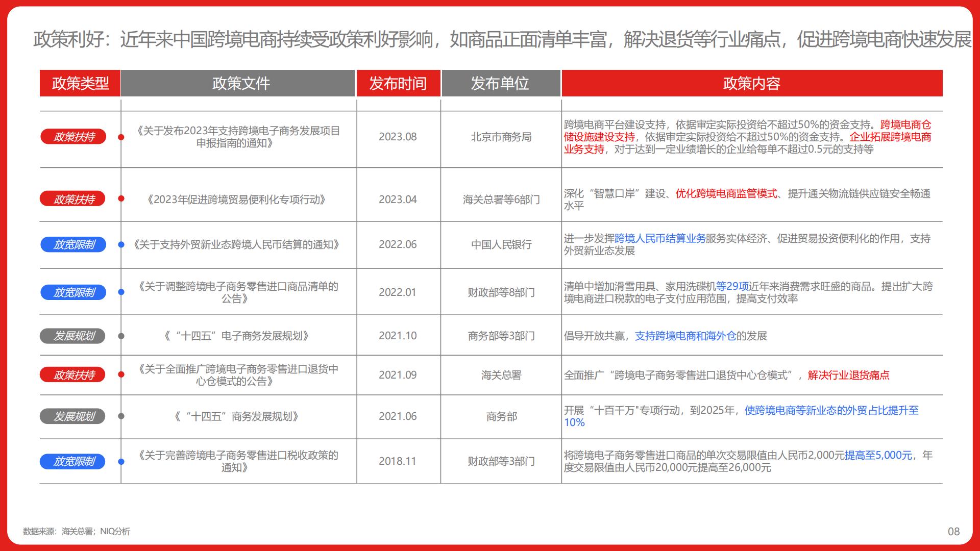Click 政策扶持 badge in 2021.09 row
Screen dimensions: 980x551
[73, 374]
